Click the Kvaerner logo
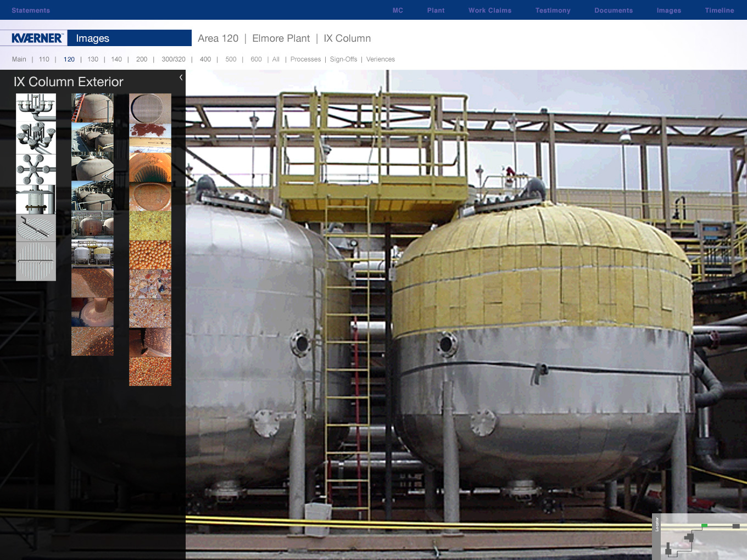 [x=37, y=38]
